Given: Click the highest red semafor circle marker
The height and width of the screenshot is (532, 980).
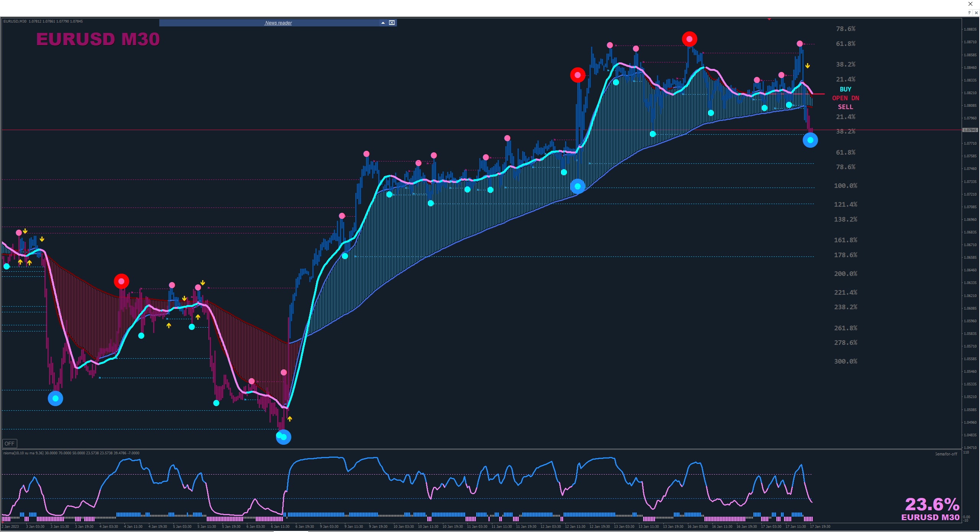Looking at the screenshot, I should pyautogui.click(x=689, y=39).
